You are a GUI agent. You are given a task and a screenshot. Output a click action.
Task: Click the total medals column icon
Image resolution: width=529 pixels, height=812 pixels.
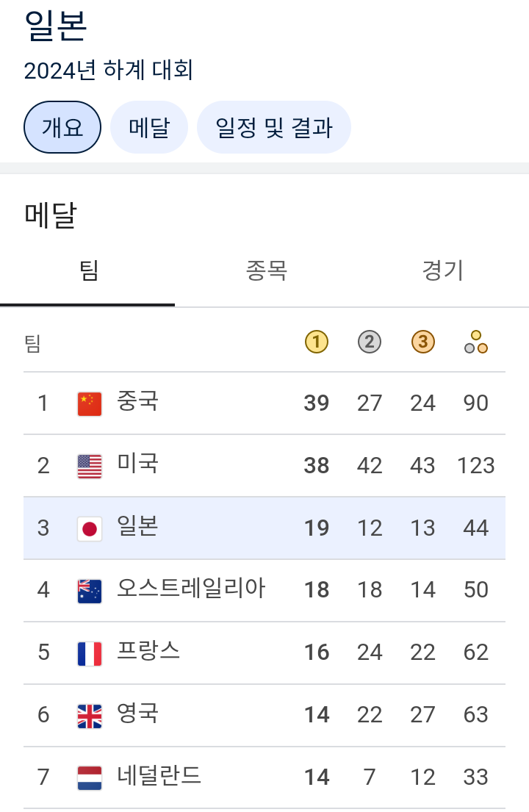click(476, 342)
